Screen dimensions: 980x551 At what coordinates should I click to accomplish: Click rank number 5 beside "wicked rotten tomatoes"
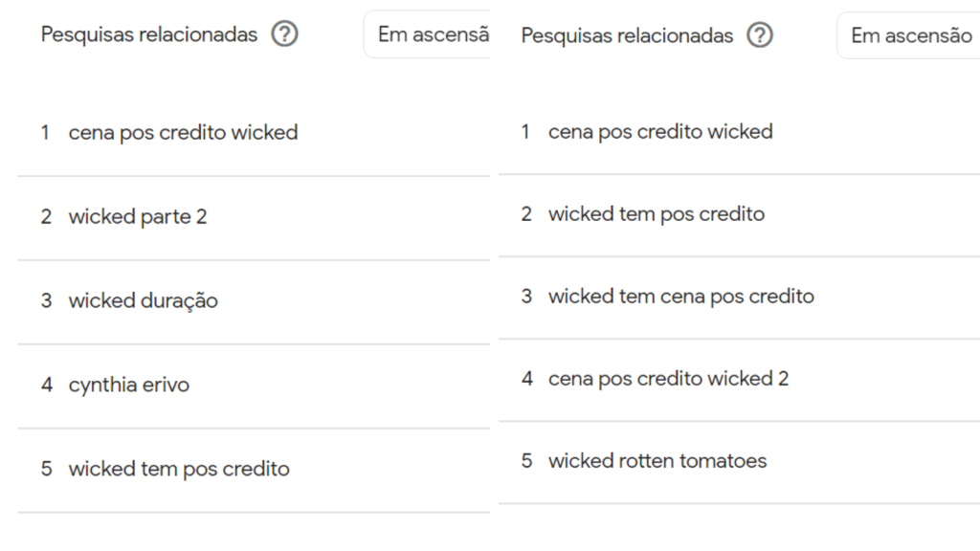coord(526,461)
